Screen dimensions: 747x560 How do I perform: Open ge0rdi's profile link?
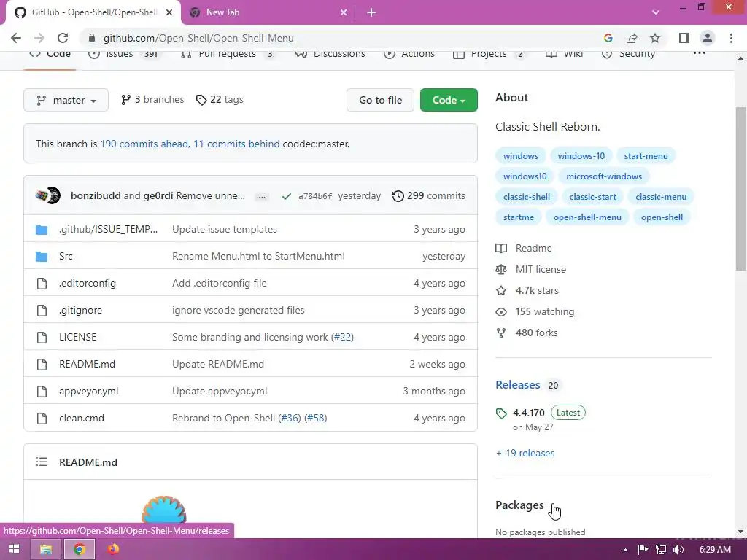tap(158, 195)
